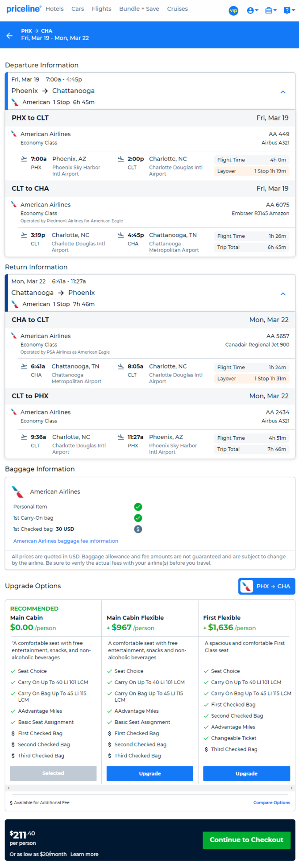Open the VIP badge icon
The height and width of the screenshot is (868, 299).
(x=233, y=10)
